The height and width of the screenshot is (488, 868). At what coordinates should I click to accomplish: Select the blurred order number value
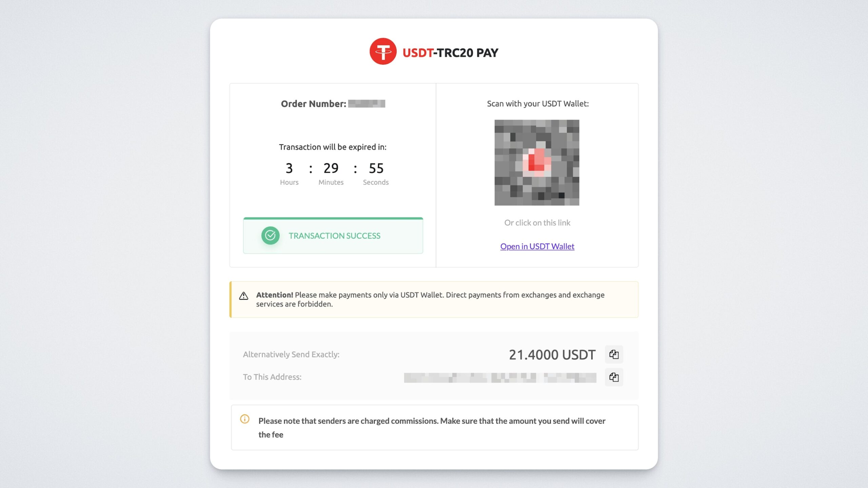click(367, 104)
